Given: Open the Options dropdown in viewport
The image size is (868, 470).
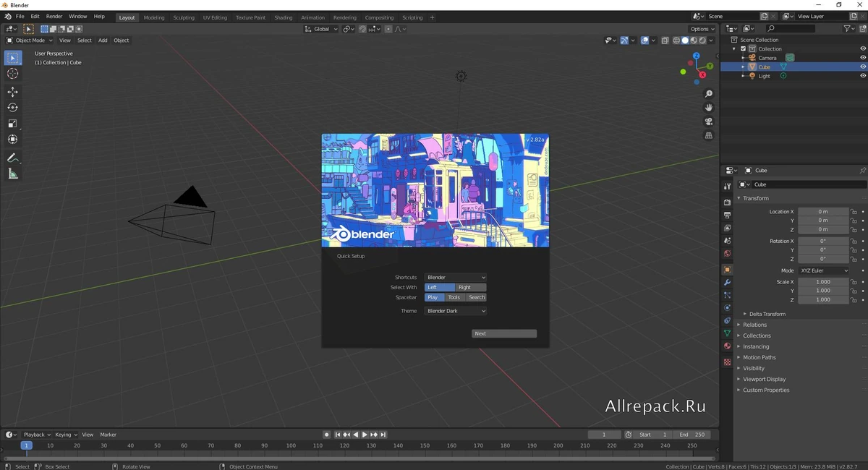Looking at the screenshot, I should tap(702, 29).
